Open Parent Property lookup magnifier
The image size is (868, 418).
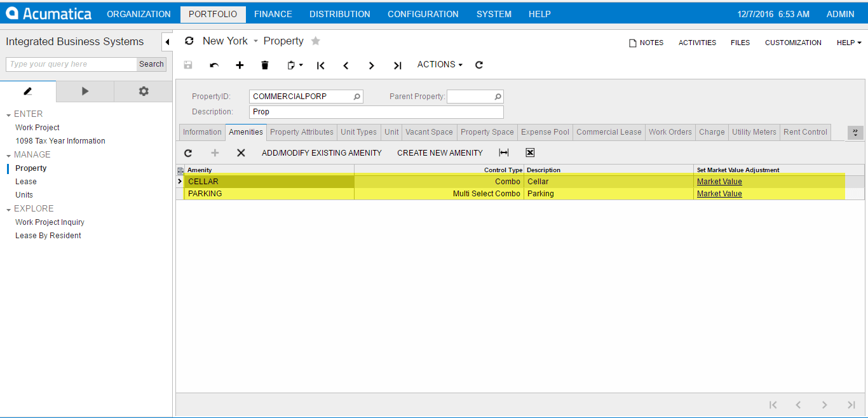pos(498,97)
